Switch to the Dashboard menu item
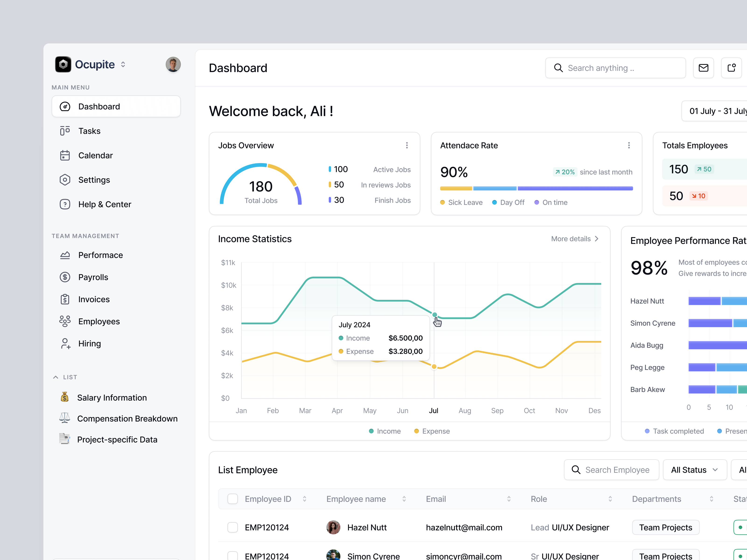 tap(99, 106)
